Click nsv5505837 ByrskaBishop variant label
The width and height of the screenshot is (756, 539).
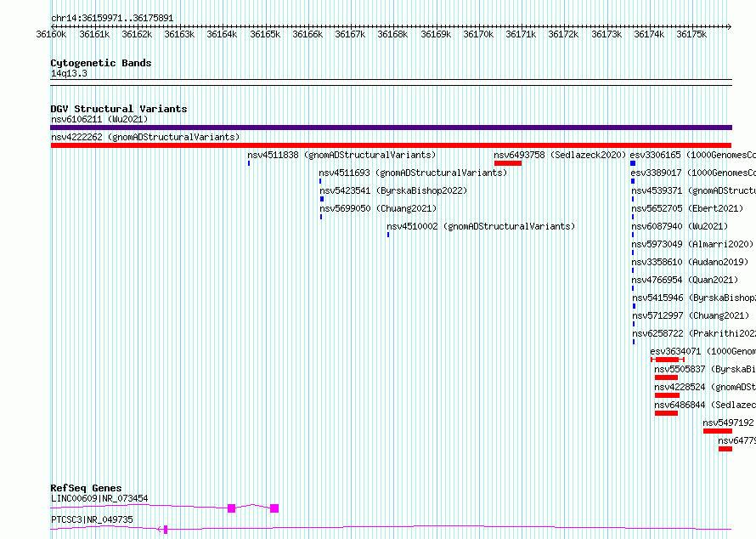pos(705,369)
